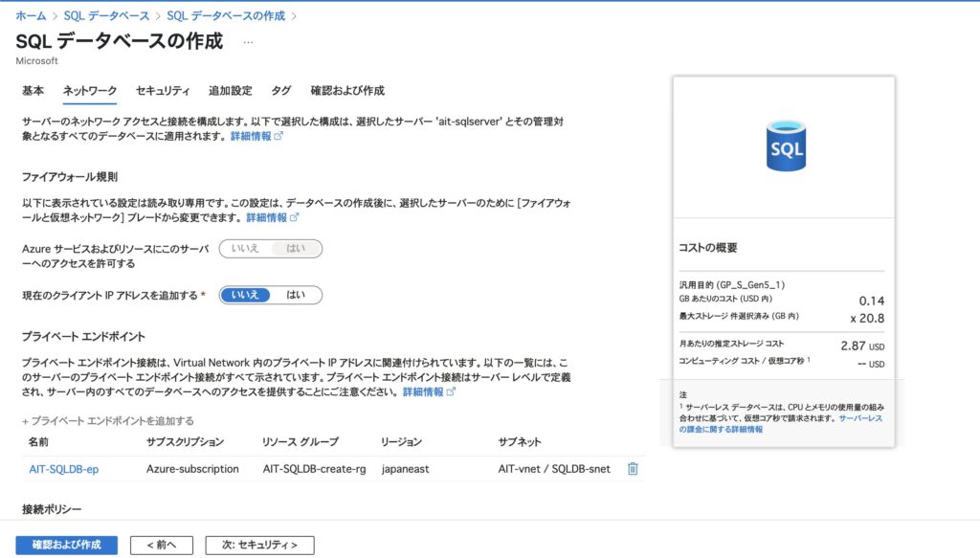This screenshot has height=558, width=980.
Task: Choose はい for Azure services access
Action: tap(296, 249)
